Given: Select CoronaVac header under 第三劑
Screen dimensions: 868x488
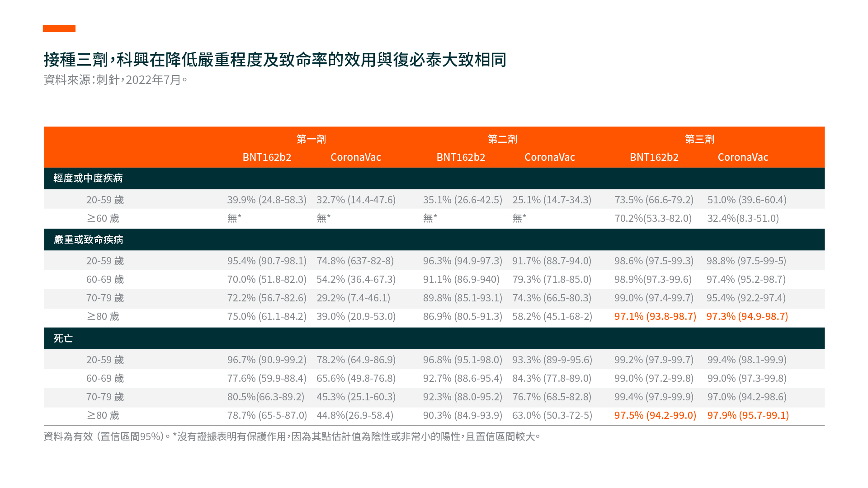Looking at the screenshot, I should [x=743, y=157].
